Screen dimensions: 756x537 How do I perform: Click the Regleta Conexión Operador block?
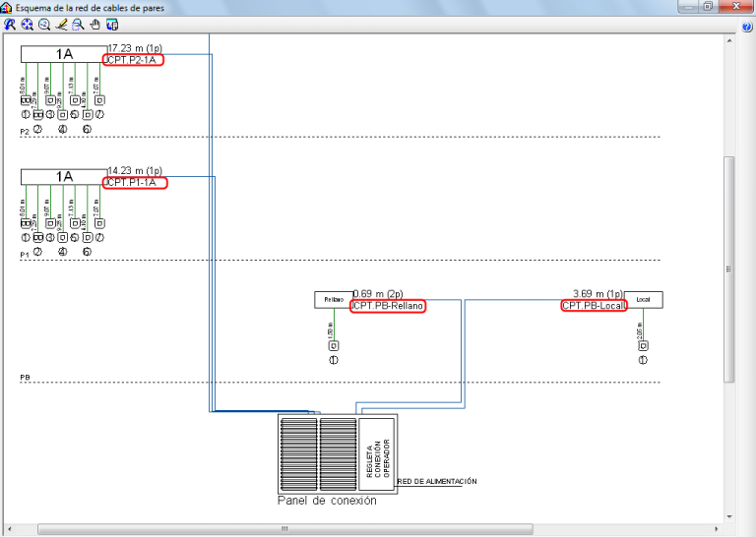tap(377, 454)
